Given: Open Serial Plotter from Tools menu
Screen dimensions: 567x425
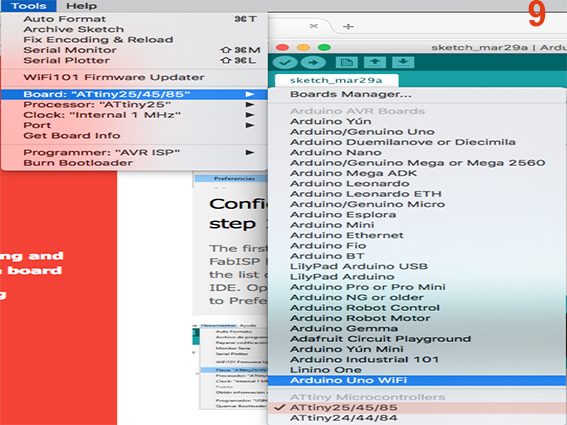Looking at the screenshot, I should [x=135, y=60].
